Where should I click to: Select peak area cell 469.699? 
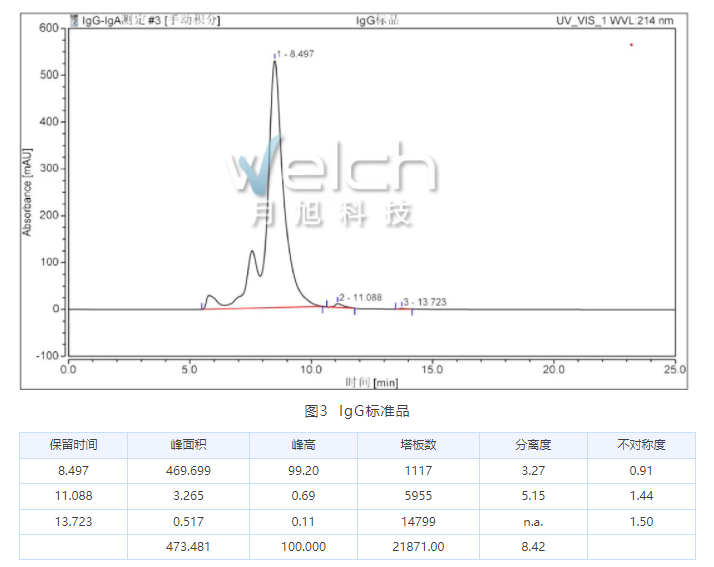(189, 470)
